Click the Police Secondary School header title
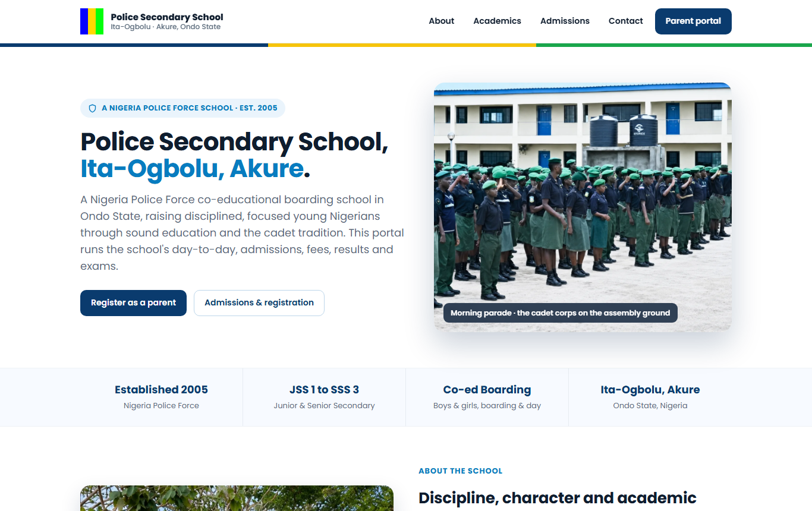The image size is (812, 511). point(167,17)
